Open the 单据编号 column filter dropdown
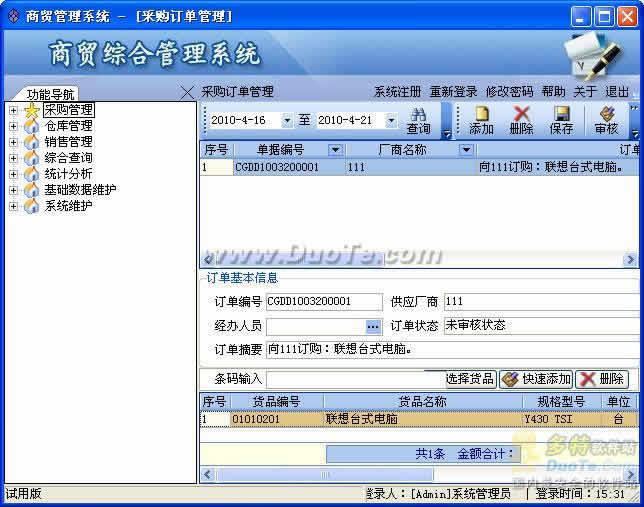The width and height of the screenshot is (644, 507). [335, 150]
